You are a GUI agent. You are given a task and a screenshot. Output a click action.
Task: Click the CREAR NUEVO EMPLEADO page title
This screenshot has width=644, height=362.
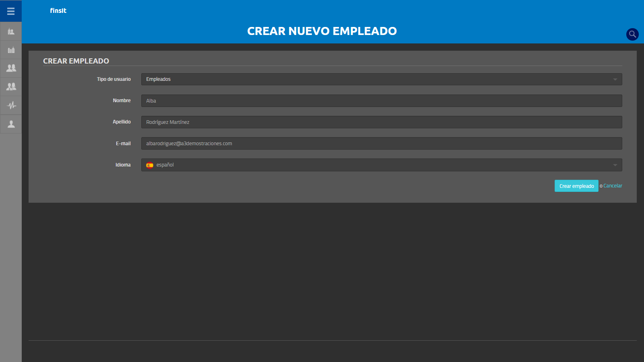pos(322,31)
